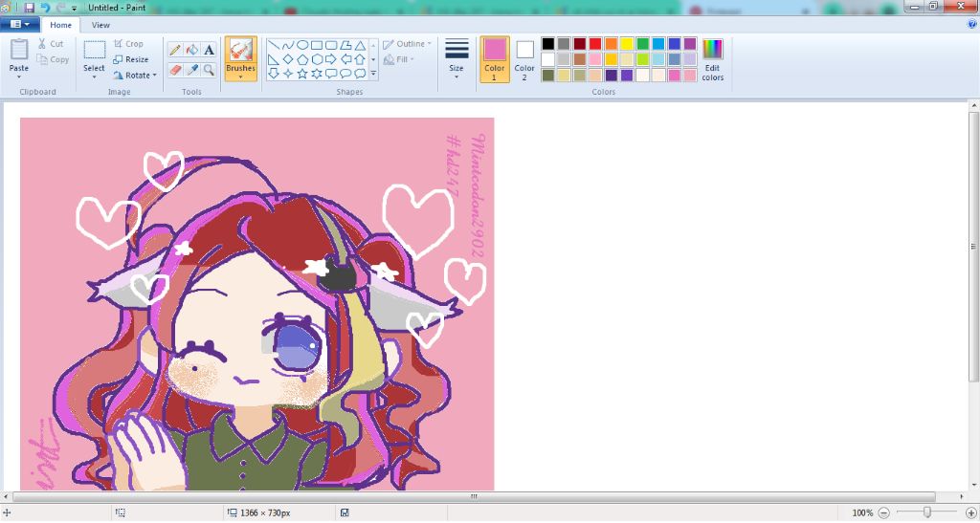Pick the green color swatch
980x523 pixels.
point(642,44)
